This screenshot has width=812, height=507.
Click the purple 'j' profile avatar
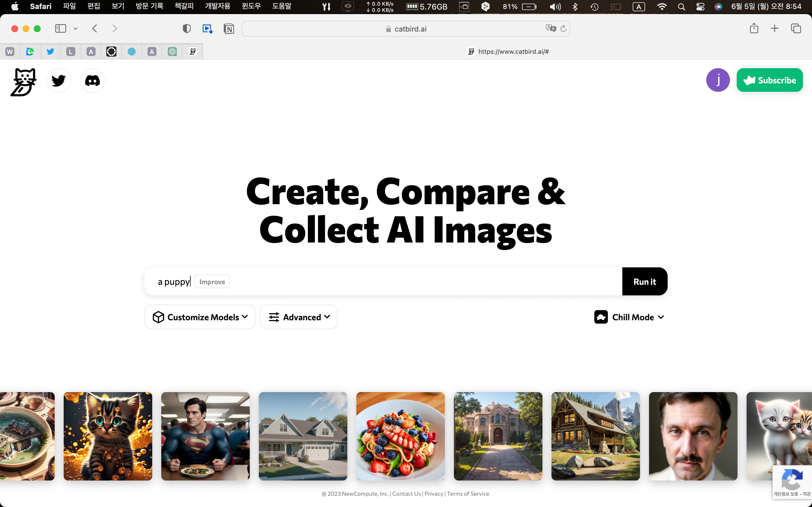coord(718,80)
